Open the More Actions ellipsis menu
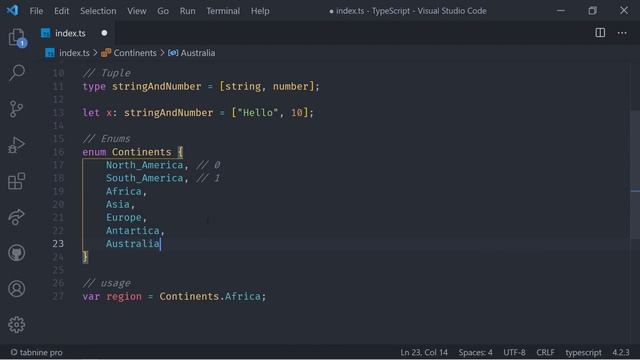The height and width of the screenshot is (360, 640). click(622, 33)
